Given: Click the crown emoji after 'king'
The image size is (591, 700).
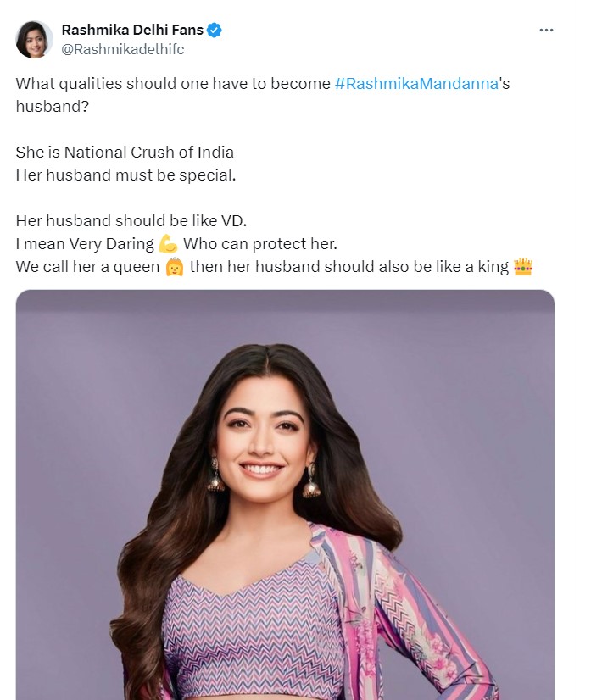Looking at the screenshot, I should click(523, 268).
